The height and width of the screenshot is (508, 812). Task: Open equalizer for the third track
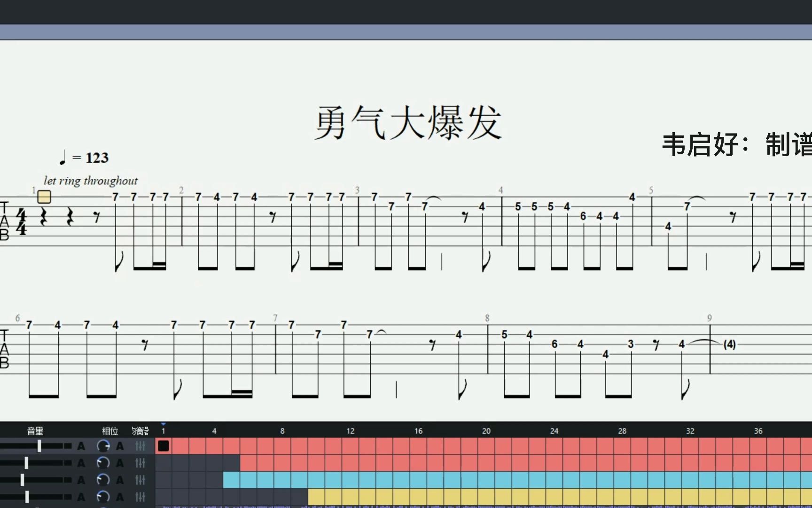click(140, 480)
